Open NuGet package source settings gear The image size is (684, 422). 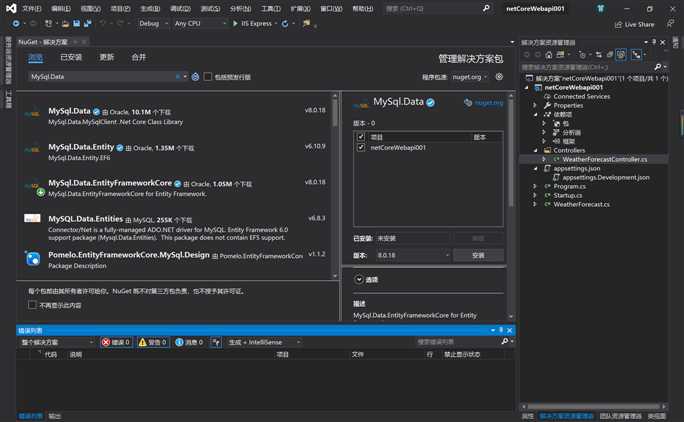(x=499, y=77)
